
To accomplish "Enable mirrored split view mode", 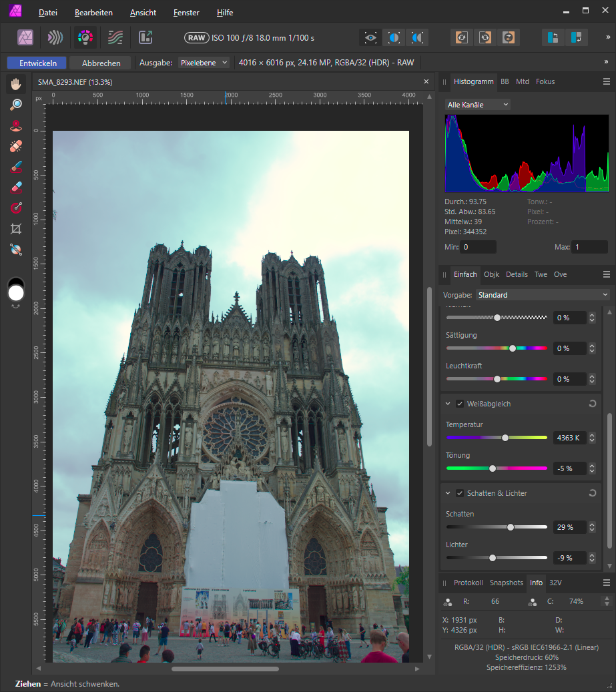I will pos(417,37).
